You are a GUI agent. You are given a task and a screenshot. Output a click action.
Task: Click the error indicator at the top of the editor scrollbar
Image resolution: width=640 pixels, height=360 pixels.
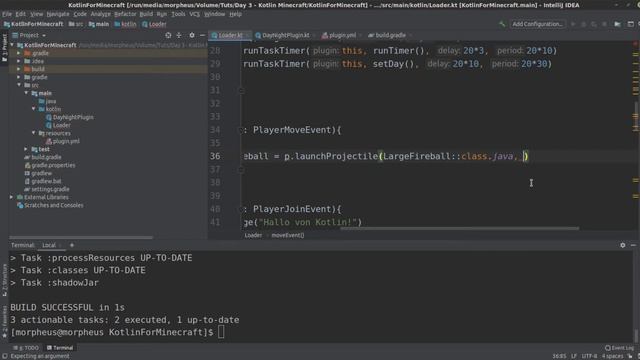[636, 44]
